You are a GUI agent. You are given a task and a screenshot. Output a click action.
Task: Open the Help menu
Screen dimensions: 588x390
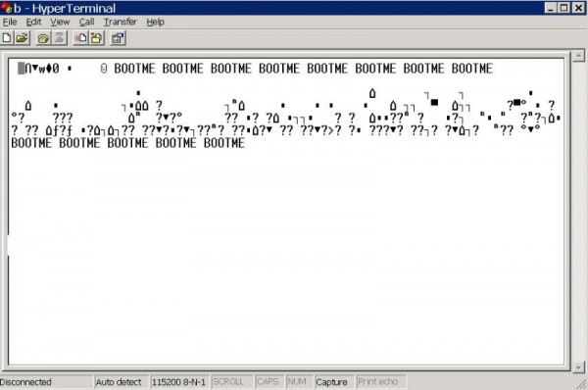click(x=155, y=23)
